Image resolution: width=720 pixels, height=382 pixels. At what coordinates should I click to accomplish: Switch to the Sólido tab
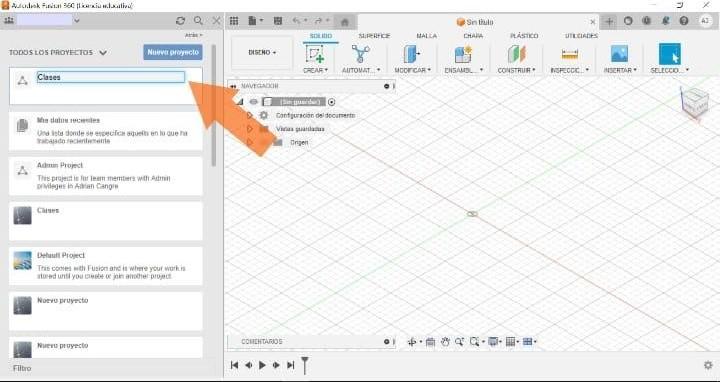321,36
